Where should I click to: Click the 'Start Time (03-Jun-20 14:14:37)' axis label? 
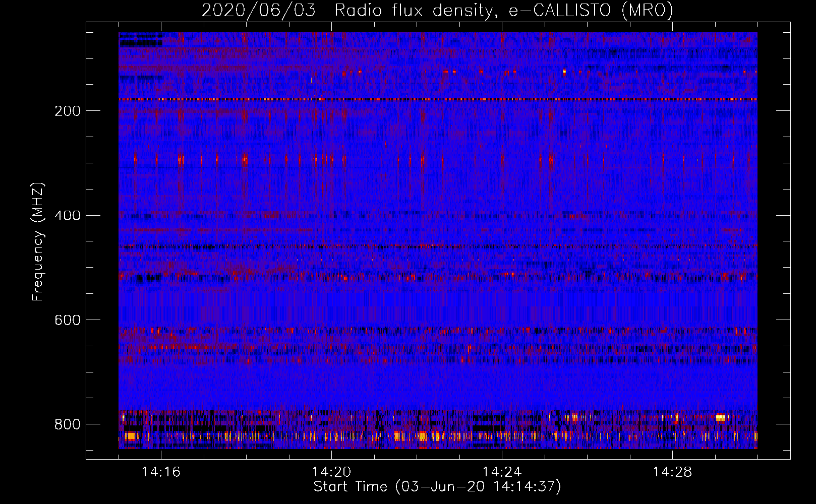tap(437, 487)
